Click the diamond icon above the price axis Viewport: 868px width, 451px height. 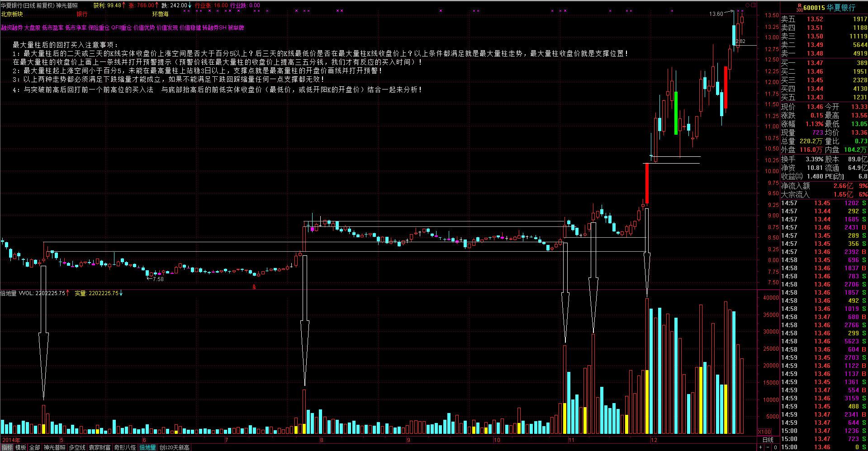[x=747, y=5]
